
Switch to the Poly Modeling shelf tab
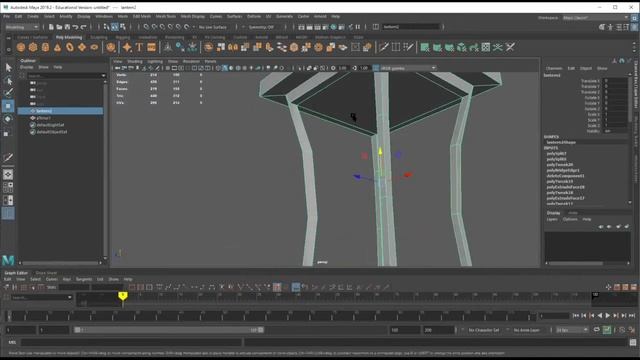click(69, 37)
